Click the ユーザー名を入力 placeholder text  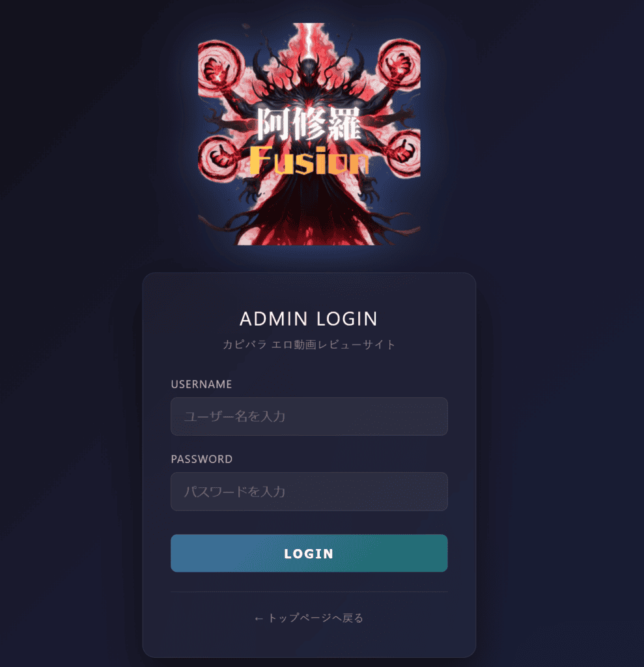click(x=234, y=416)
